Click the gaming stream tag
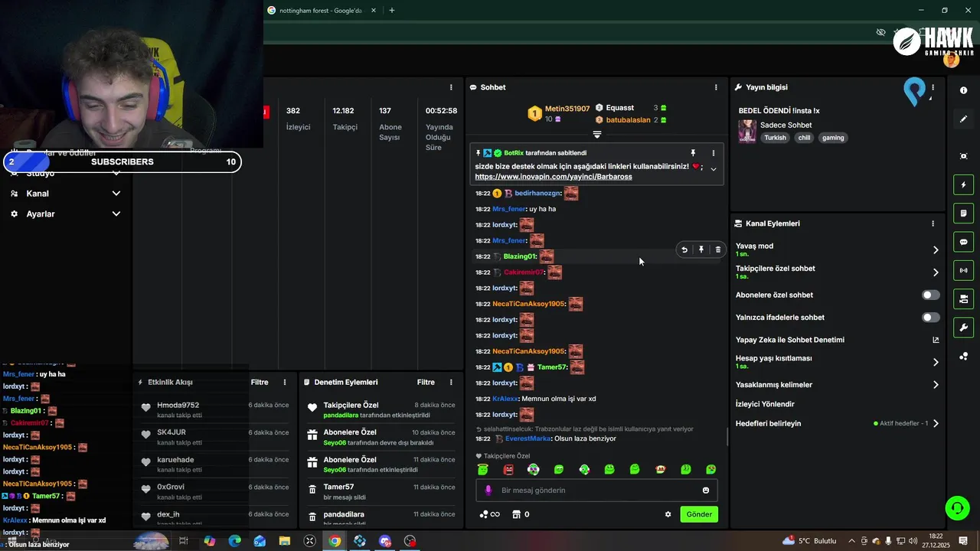 coord(833,138)
